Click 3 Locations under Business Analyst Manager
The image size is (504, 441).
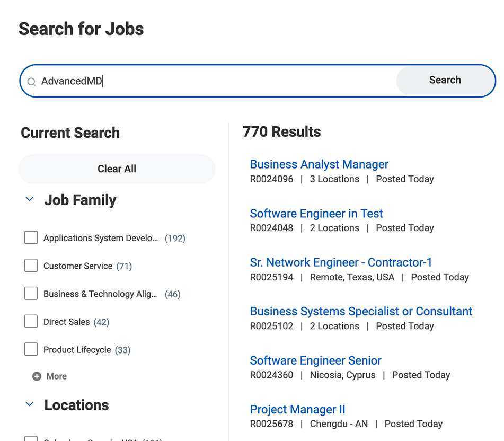tap(334, 179)
